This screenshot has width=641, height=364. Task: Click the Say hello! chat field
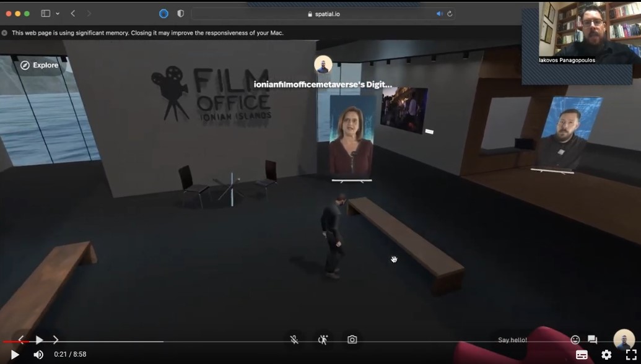coord(512,340)
